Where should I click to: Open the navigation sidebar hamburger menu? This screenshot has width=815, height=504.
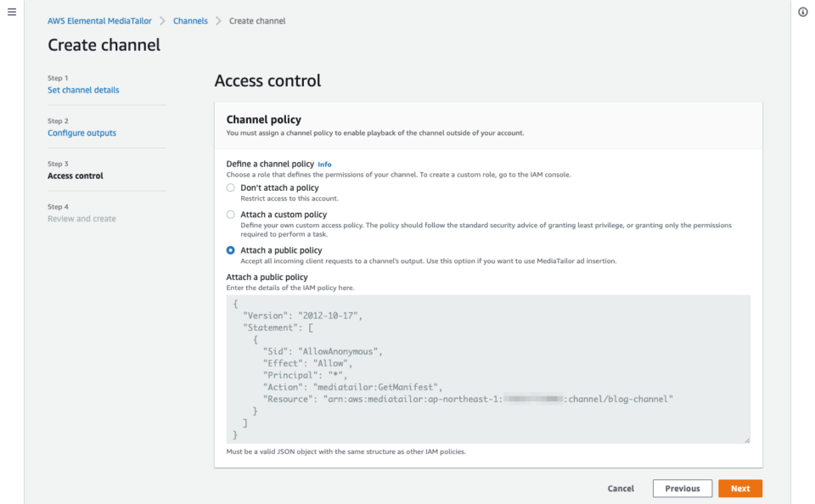[x=11, y=12]
